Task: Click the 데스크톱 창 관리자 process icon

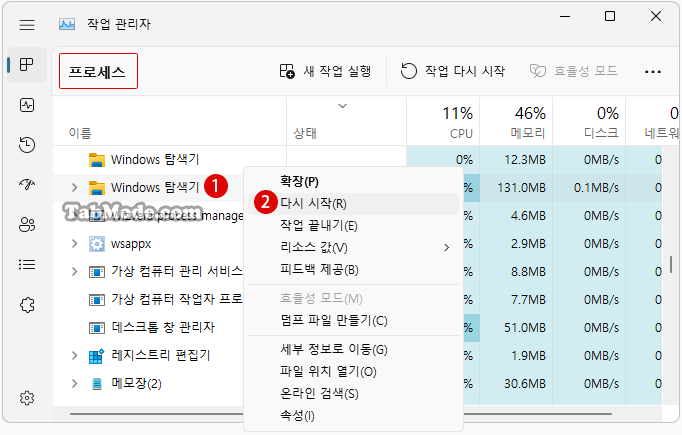Action: pos(97,328)
